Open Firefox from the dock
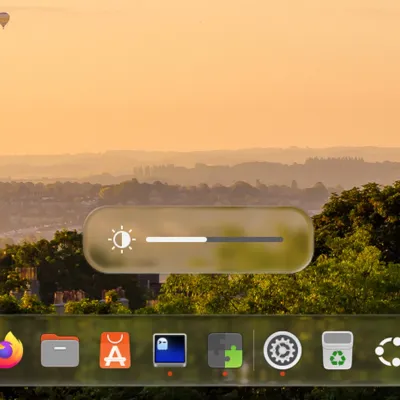Image resolution: width=400 pixels, height=400 pixels. click(11, 350)
